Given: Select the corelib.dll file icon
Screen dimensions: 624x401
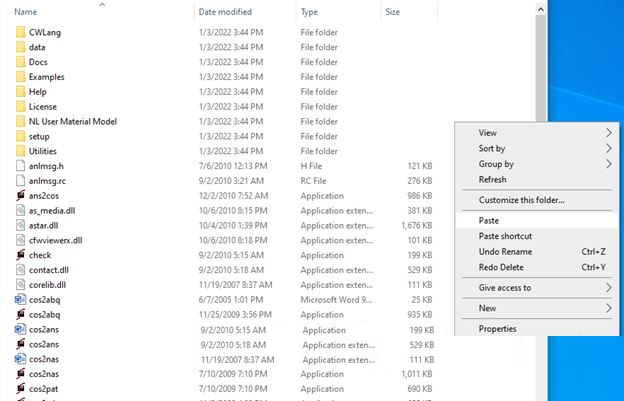Looking at the screenshot, I should point(20,285).
